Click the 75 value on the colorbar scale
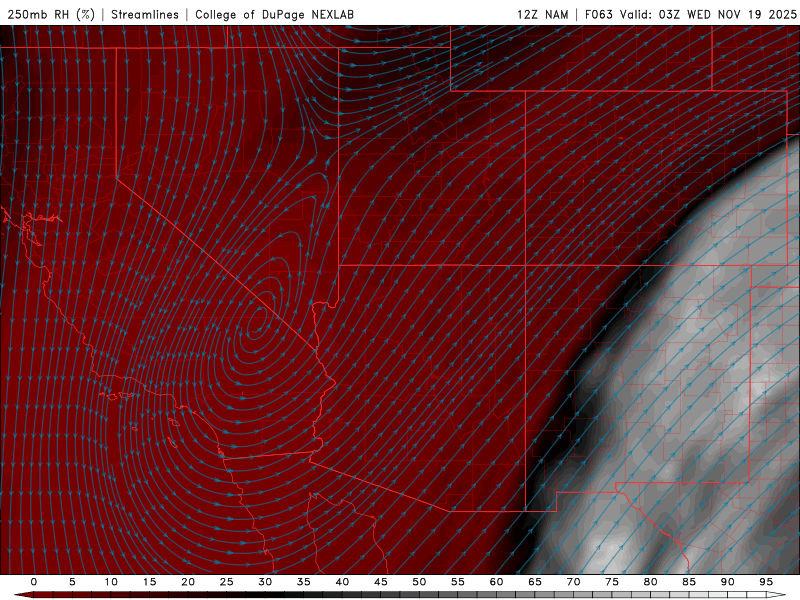The image size is (800, 600). pos(611,582)
